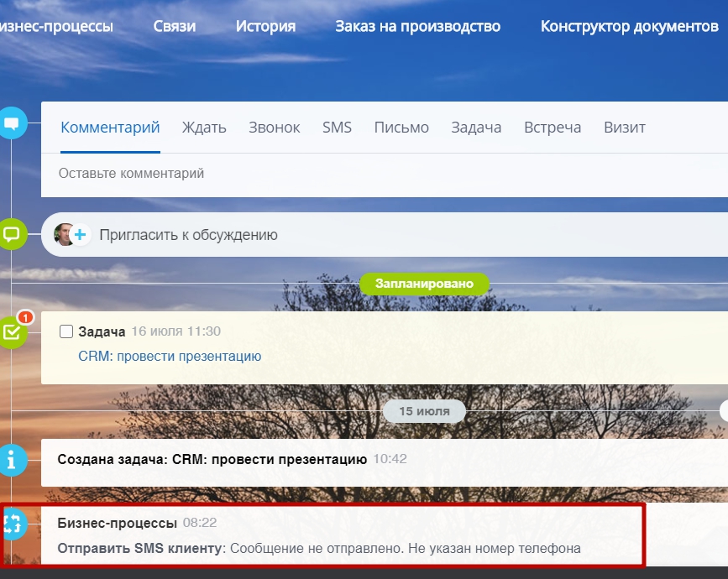Switch to the Ждать tab

[205, 128]
